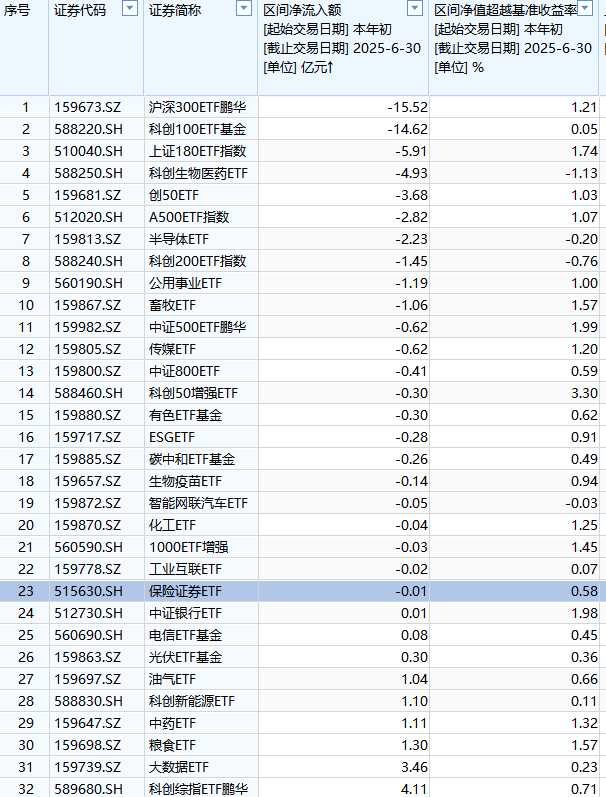
Task: Select row number 1 in 序号 column
Action: 26,107
